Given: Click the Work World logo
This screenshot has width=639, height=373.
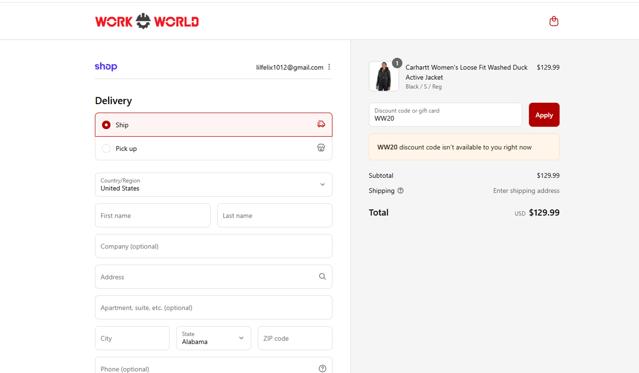Looking at the screenshot, I should 147,21.
